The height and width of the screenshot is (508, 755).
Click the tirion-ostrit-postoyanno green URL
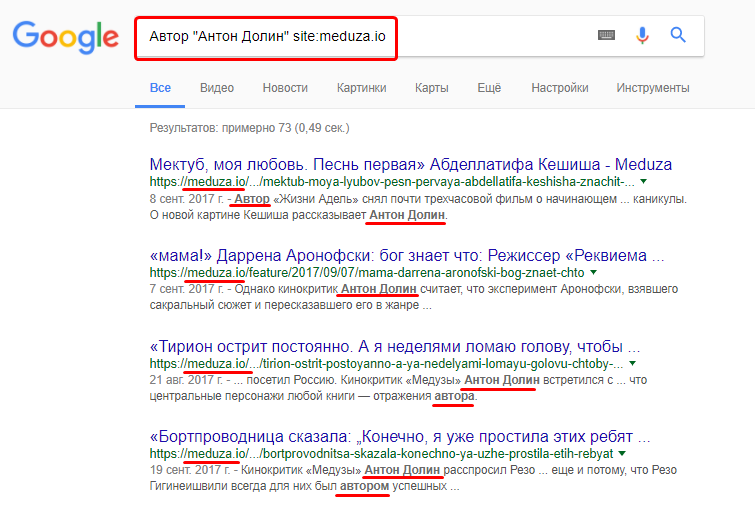(x=386, y=364)
